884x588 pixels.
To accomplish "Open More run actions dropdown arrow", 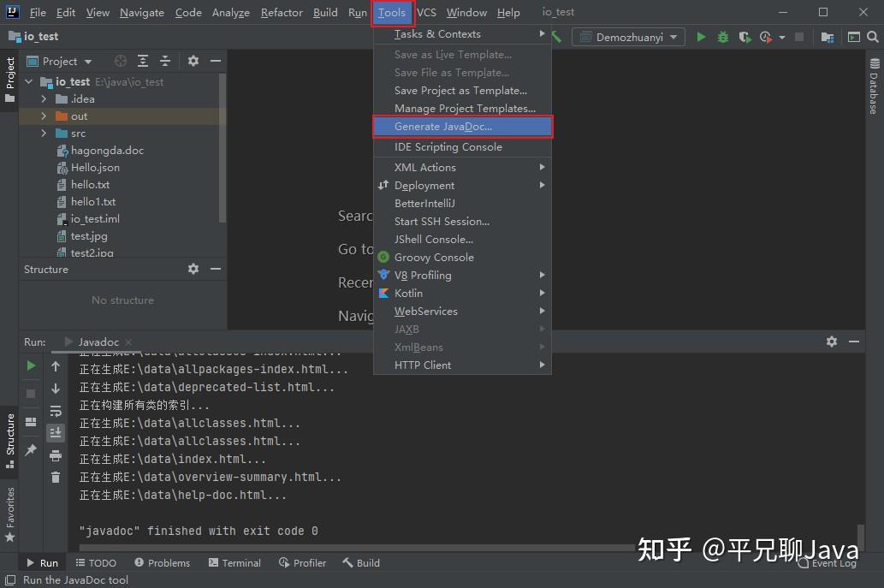I will click(x=782, y=37).
